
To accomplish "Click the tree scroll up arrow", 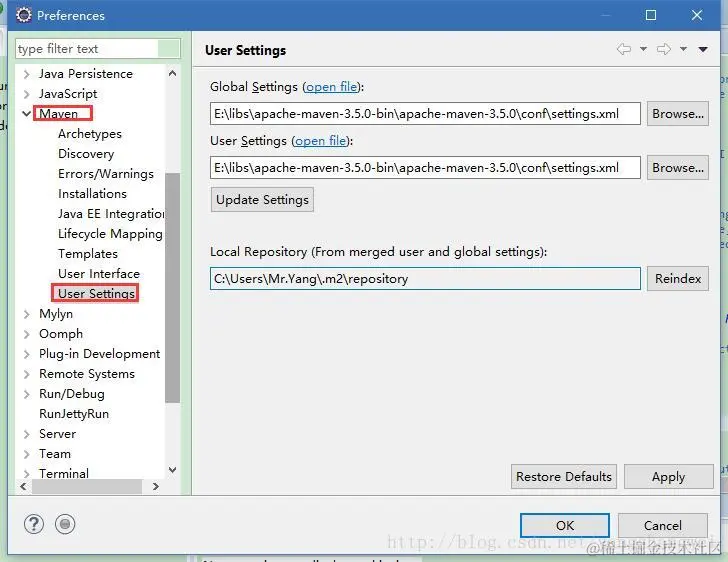I will (x=172, y=73).
